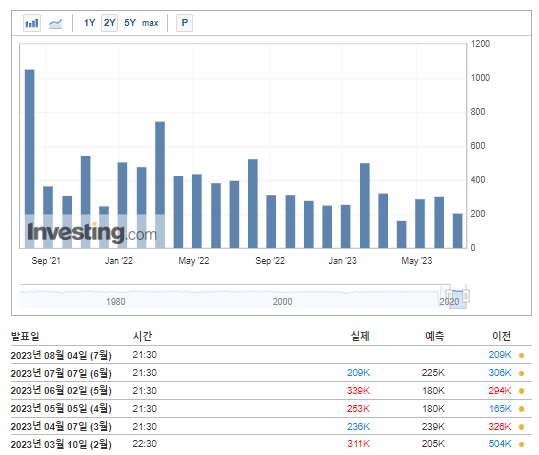Image resolution: width=539 pixels, height=455 pixels.
Task: Click the P button in chart toolbar
Action: click(185, 23)
